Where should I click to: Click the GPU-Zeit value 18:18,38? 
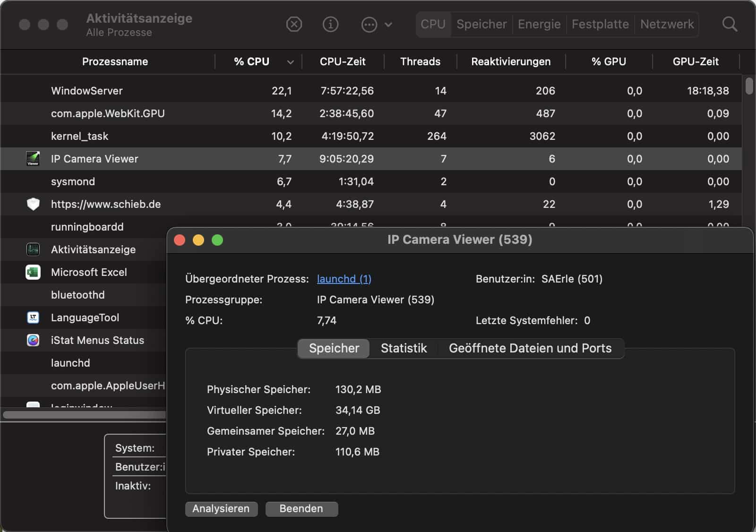tap(708, 91)
